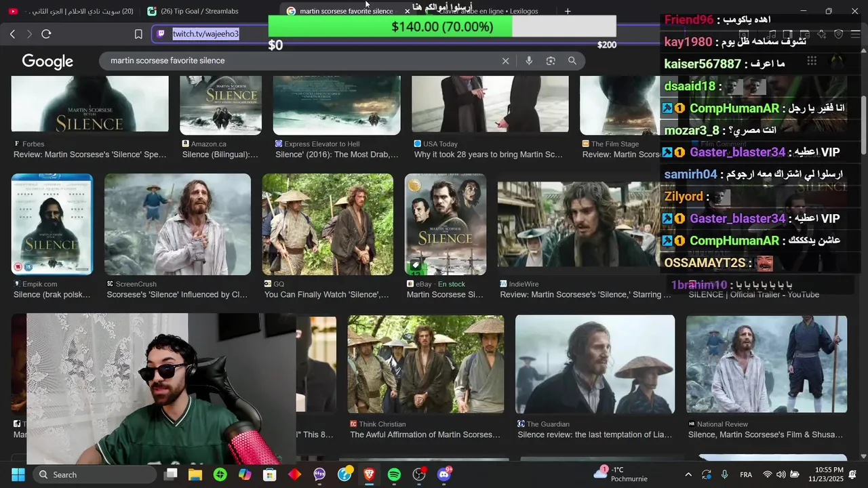The height and width of the screenshot is (488, 868).
Task: Open the blue help app with badge
Action: point(344,474)
